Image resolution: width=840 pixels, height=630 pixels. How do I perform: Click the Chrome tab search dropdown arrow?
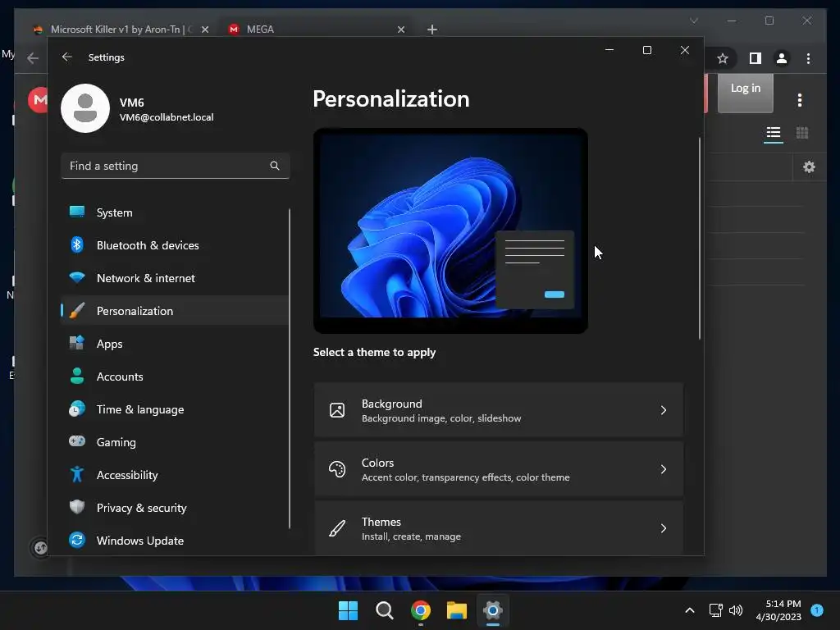[694, 21]
